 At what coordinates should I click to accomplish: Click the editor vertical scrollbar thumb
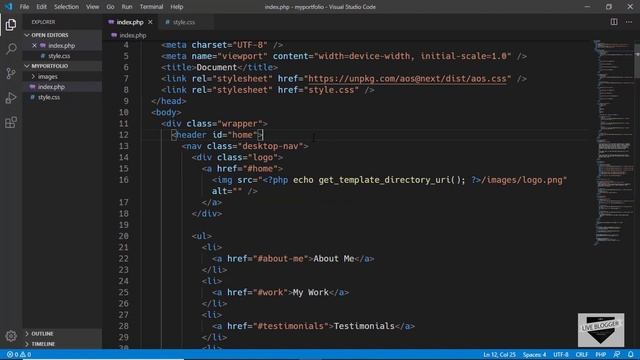637,60
